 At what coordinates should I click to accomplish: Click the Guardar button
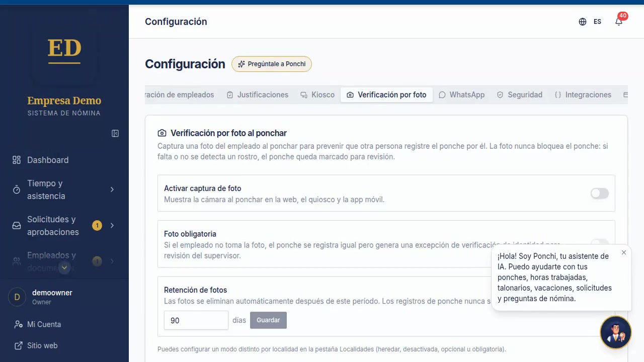[268, 320]
